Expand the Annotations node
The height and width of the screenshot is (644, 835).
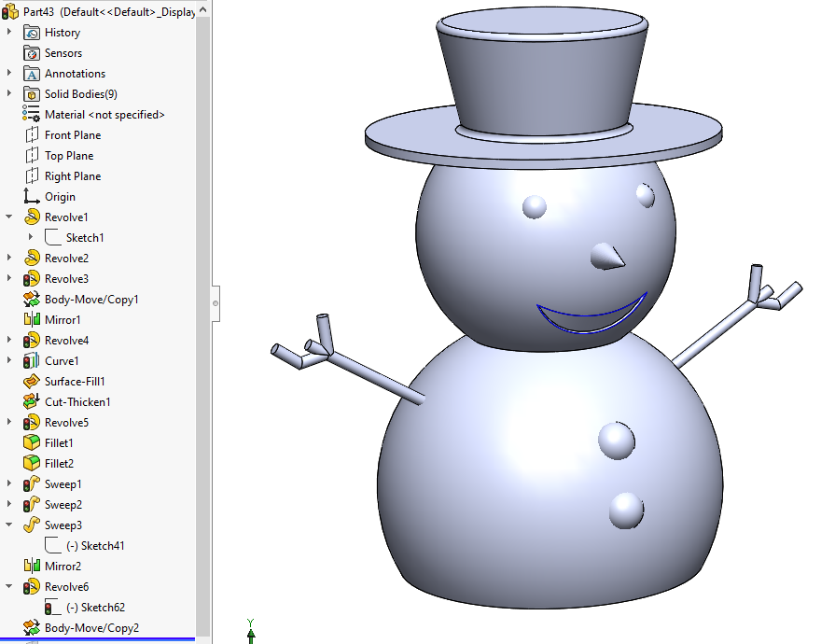click(x=9, y=73)
